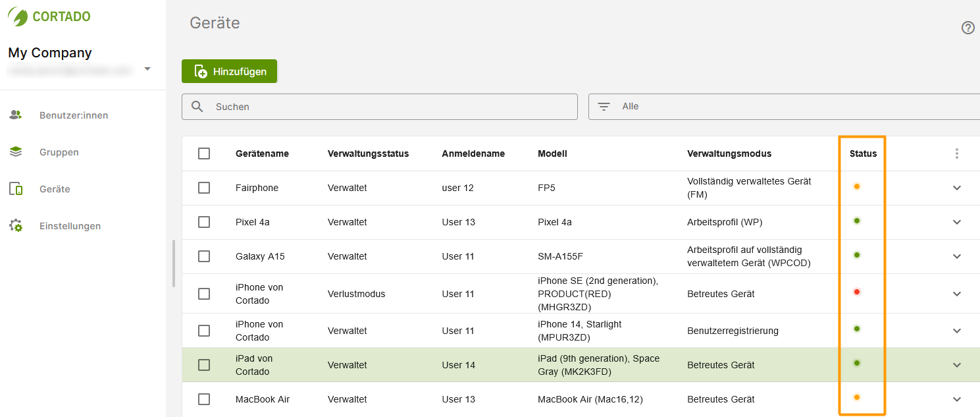This screenshot has height=417, width=980.
Task: Click the green status dot for iPhone 14 row
Action: (856, 329)
